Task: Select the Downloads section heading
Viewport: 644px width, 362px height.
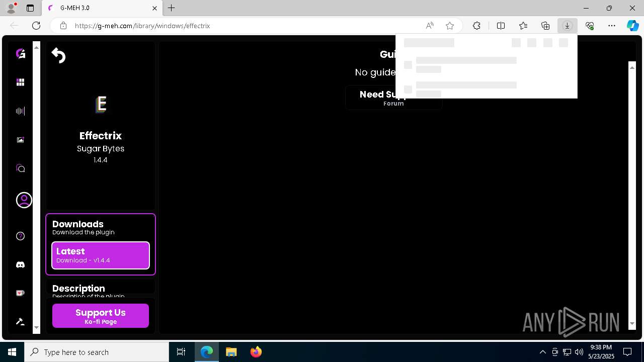Action: coord(78,224)
